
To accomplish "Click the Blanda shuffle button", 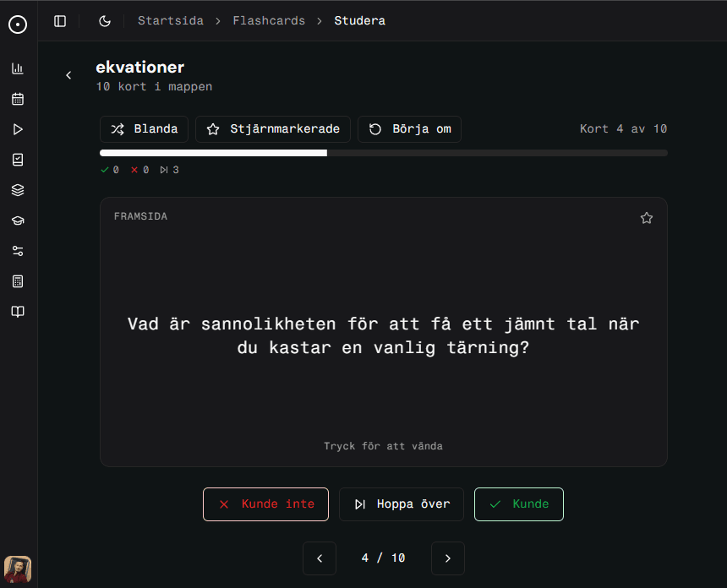I will coord(145,129).
